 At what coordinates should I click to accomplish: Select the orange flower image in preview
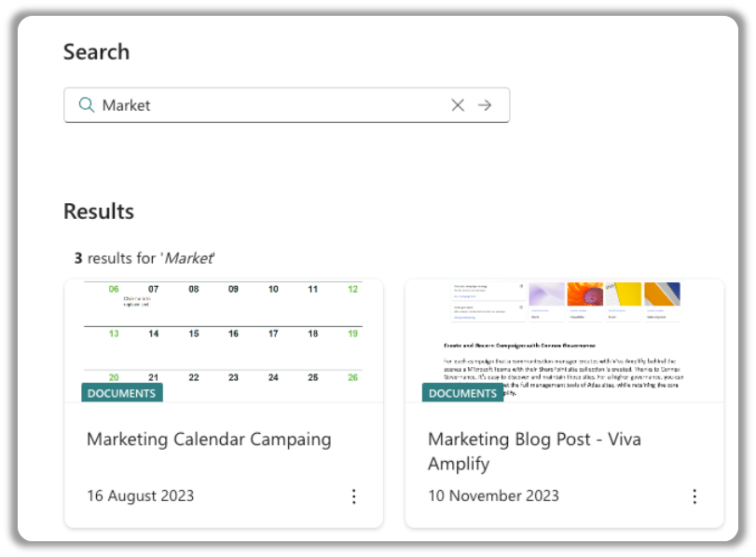click(584, 294)
